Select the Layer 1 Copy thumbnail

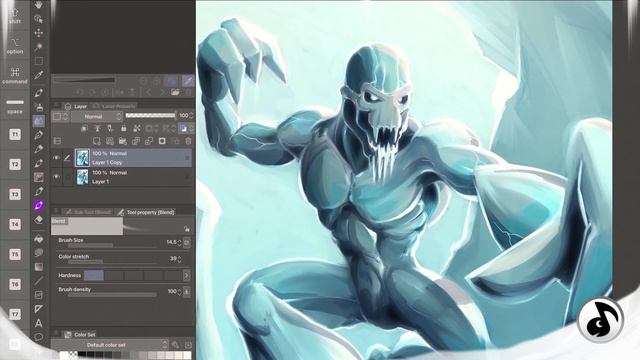(82, 158)
